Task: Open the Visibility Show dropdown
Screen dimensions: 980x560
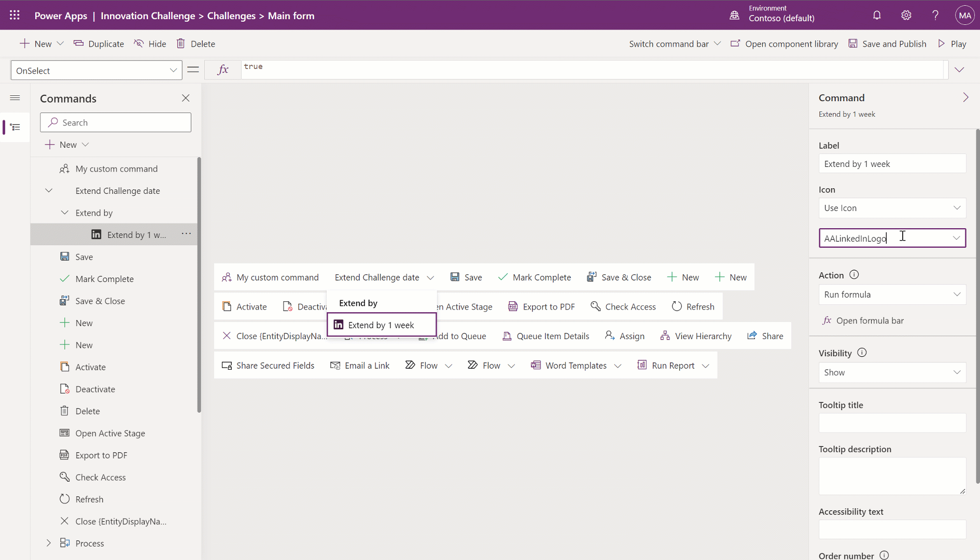Action: [x=892, y=372]
